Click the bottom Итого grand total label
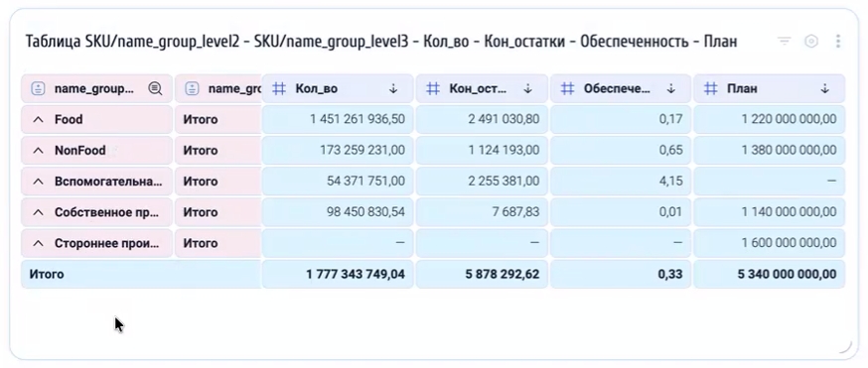The width and height of the screenshot is (868, 368). (x=47, y=274)
